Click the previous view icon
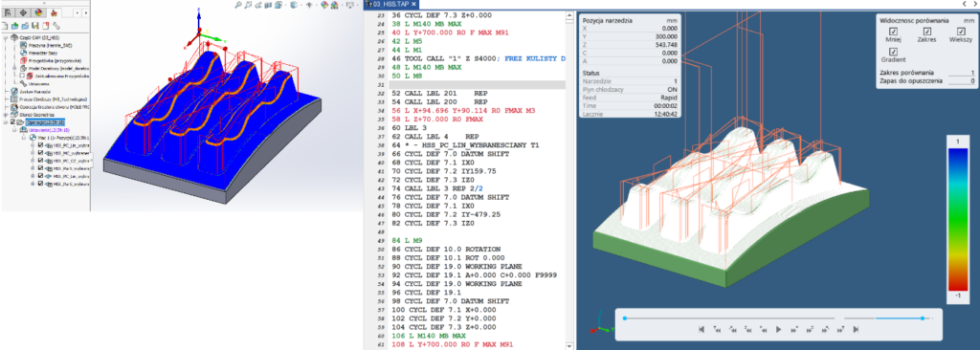980x350 pixels. 258,5
